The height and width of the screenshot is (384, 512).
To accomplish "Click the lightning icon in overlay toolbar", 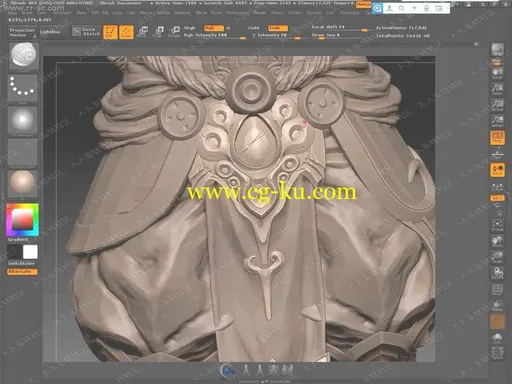I will 414,8.
